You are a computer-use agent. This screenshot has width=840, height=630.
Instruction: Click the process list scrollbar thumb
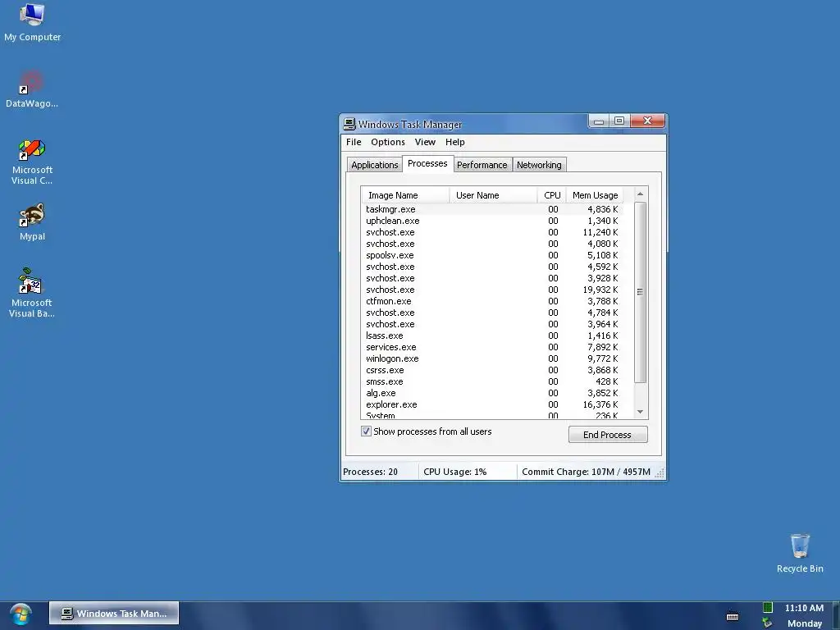pos(640,292)
